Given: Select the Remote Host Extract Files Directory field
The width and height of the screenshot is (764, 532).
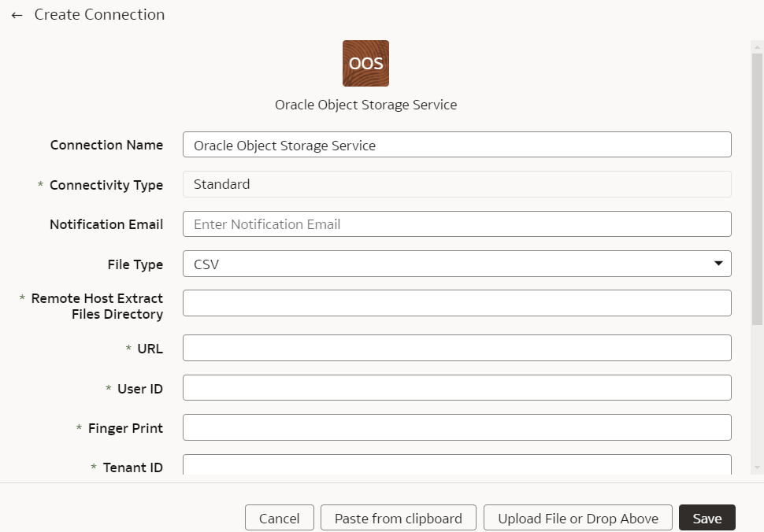Looking at the screenshot, I should (457, 302).
